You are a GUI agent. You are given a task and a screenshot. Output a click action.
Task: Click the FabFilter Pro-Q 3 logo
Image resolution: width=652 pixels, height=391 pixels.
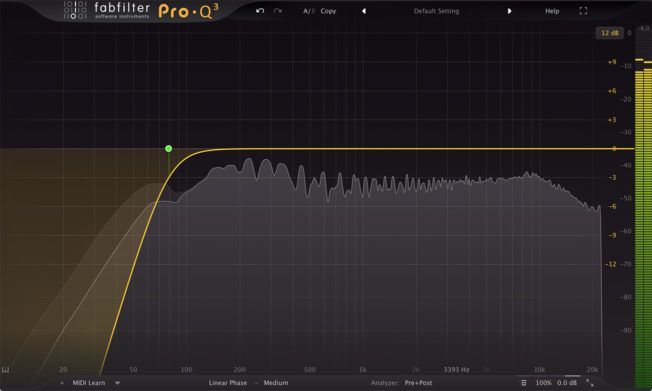pyautogui.click(x=141, y=11)
